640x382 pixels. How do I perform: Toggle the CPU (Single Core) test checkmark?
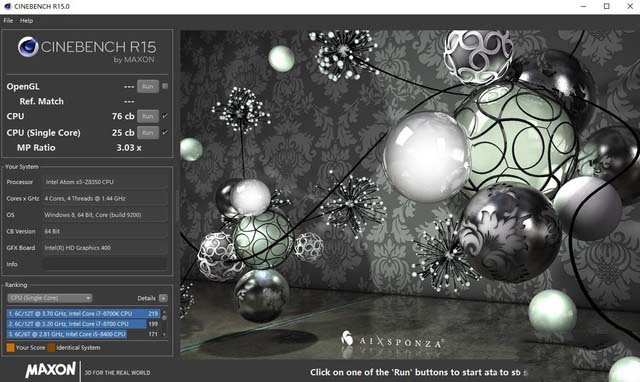point(165,132)
